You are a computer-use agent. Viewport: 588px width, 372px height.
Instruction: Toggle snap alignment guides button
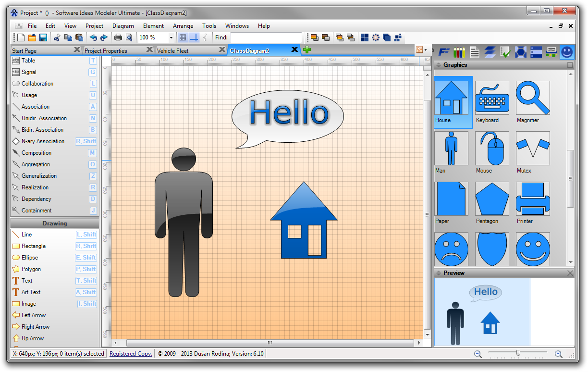point(194,37)
